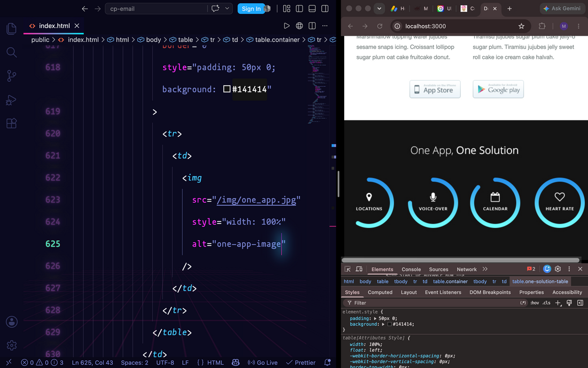Go forward in VS Code navigation history

97,9
